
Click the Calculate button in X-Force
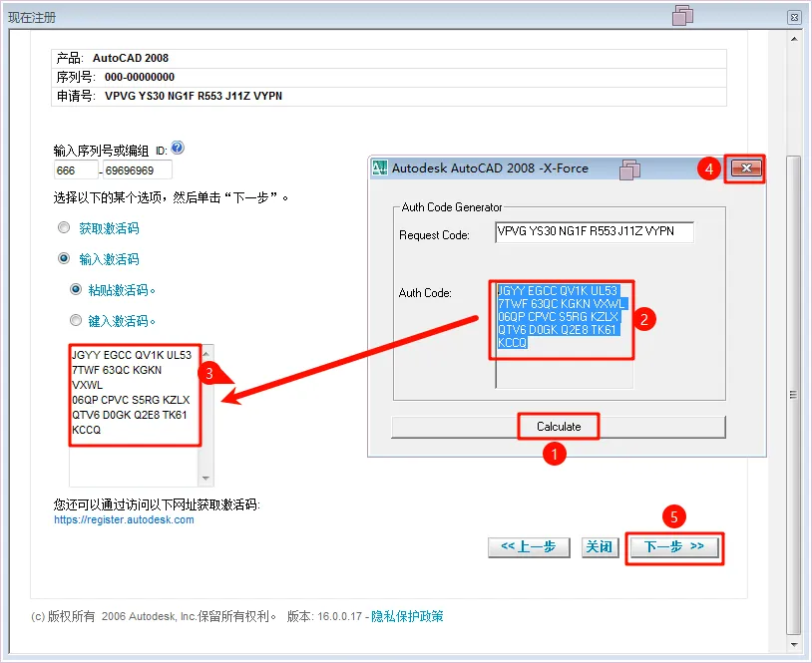[559, 427]
